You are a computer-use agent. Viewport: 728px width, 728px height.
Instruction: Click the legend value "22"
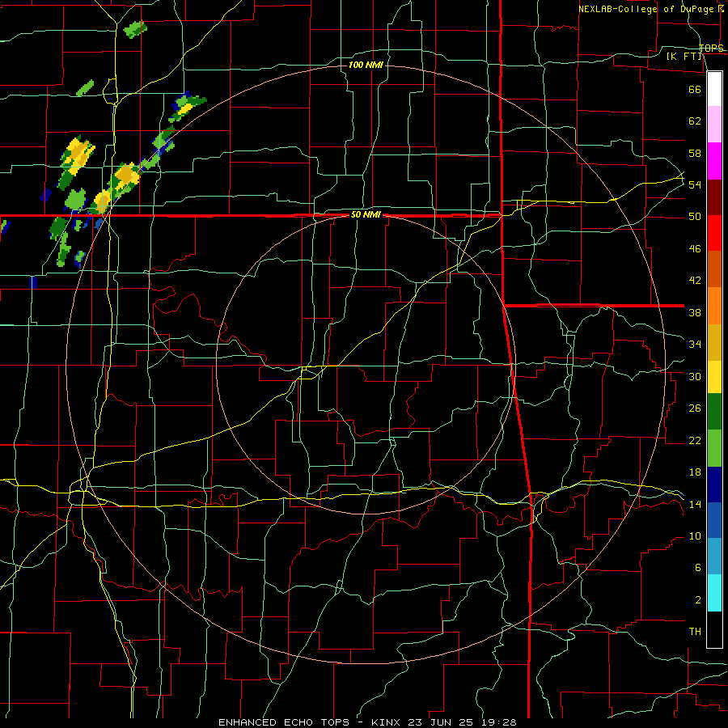point(695,440)
